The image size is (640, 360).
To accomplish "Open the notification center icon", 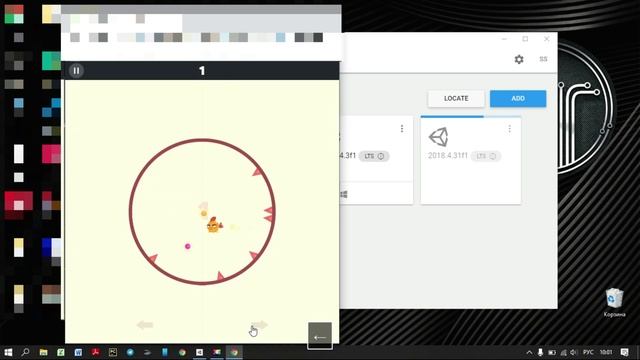I will [x=624, y=352].
